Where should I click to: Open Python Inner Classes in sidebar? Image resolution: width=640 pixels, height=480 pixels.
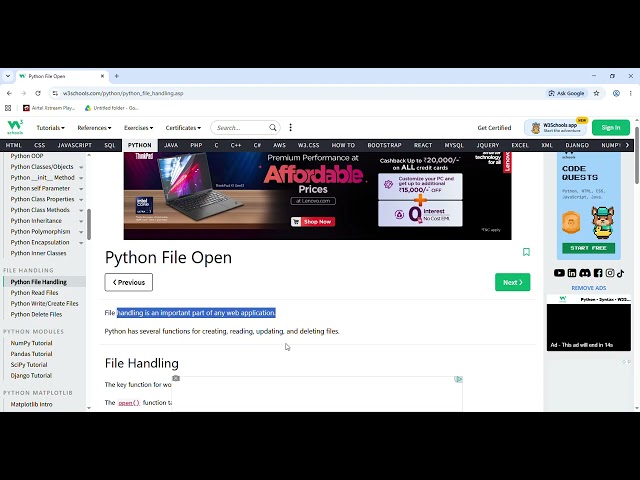click(38, 253)
